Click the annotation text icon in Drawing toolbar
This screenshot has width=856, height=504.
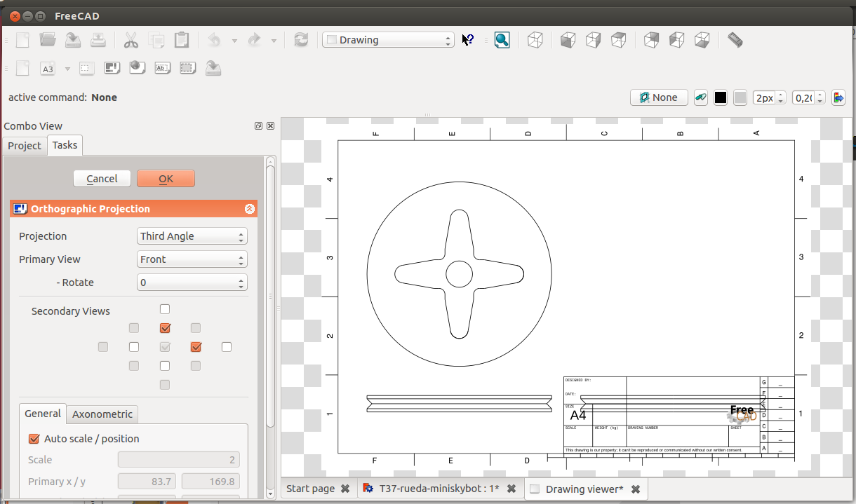click(162, 69)
